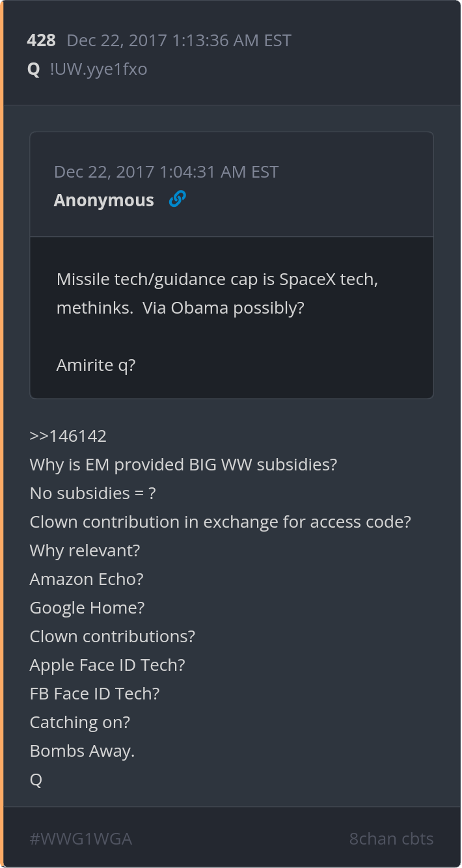The image size is (462, 868).
Task: Click the "Google Home?" line
Action: pos(87,608)
